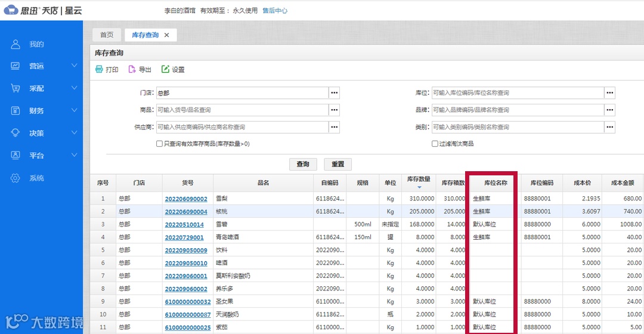Click the 设置 edit icon

coord(165,69)
